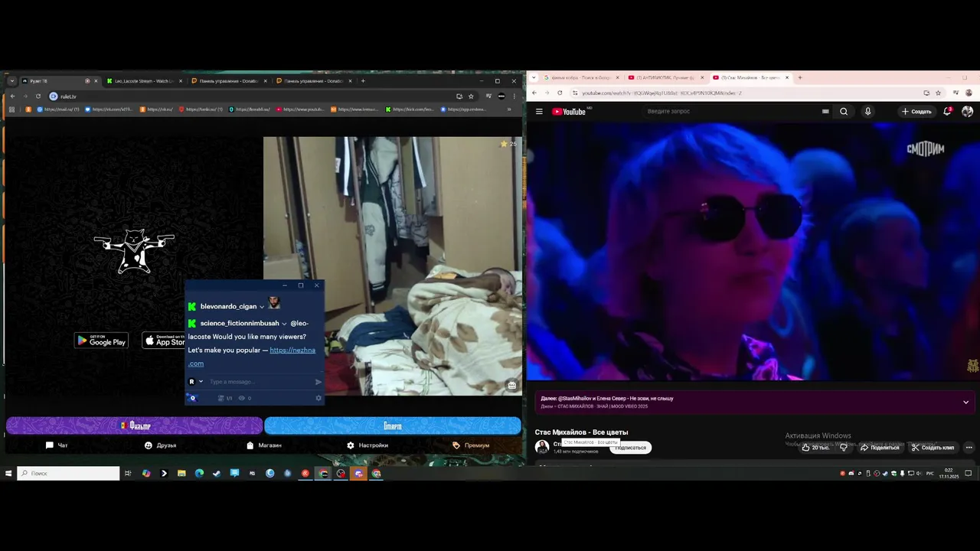Open Премиум section in rulet.tv
Screen dimensions: 980x551
click(x=471, y=445)
